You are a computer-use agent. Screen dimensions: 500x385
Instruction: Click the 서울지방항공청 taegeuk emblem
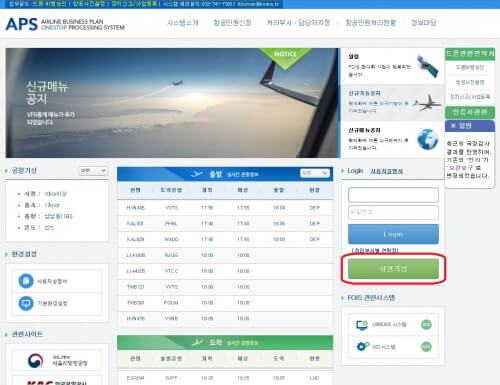tap(35, 361)
